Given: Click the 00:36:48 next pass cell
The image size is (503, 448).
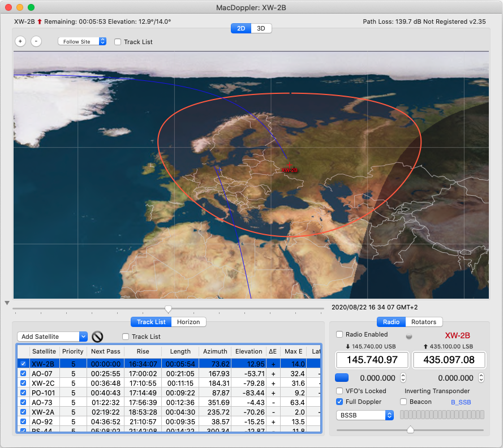Looking at the screenshot, I should click(x=106, y=383).
